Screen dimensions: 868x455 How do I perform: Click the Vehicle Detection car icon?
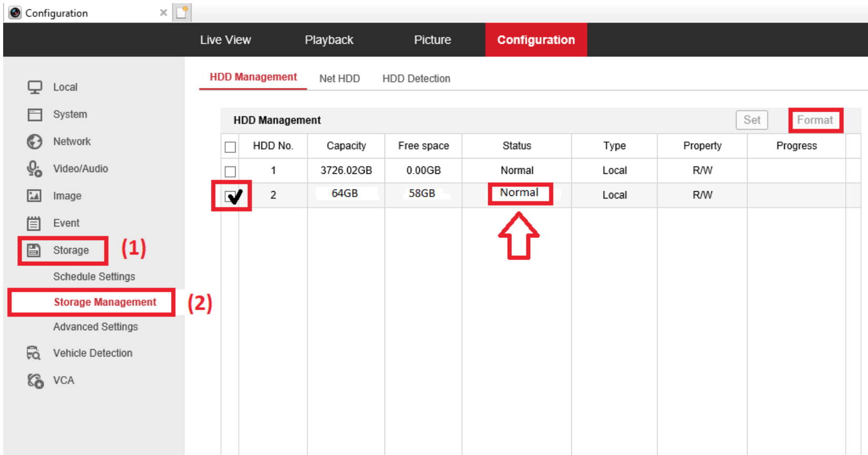(x=34, y=353)
